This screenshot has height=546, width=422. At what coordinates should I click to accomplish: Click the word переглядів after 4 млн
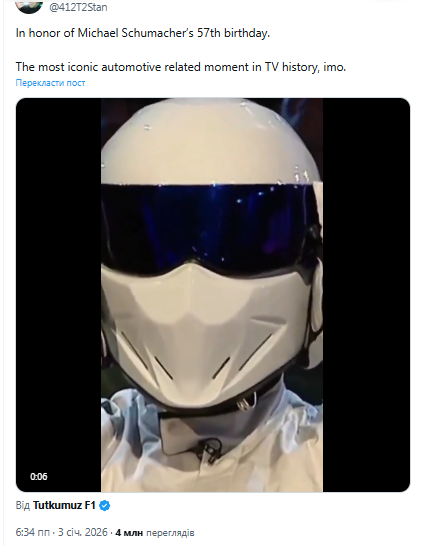[170, 533]
